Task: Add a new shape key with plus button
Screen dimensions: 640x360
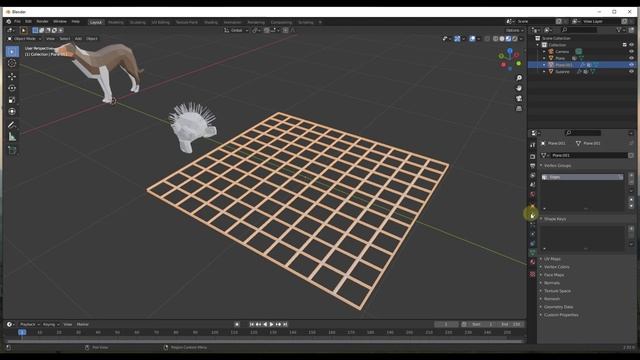Action: [631, 229]
